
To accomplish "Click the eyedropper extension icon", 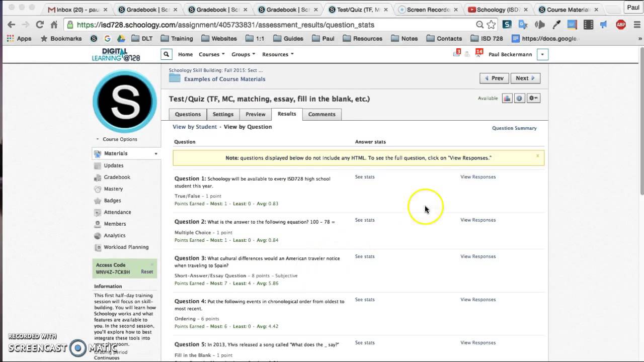I will point(556,25).
